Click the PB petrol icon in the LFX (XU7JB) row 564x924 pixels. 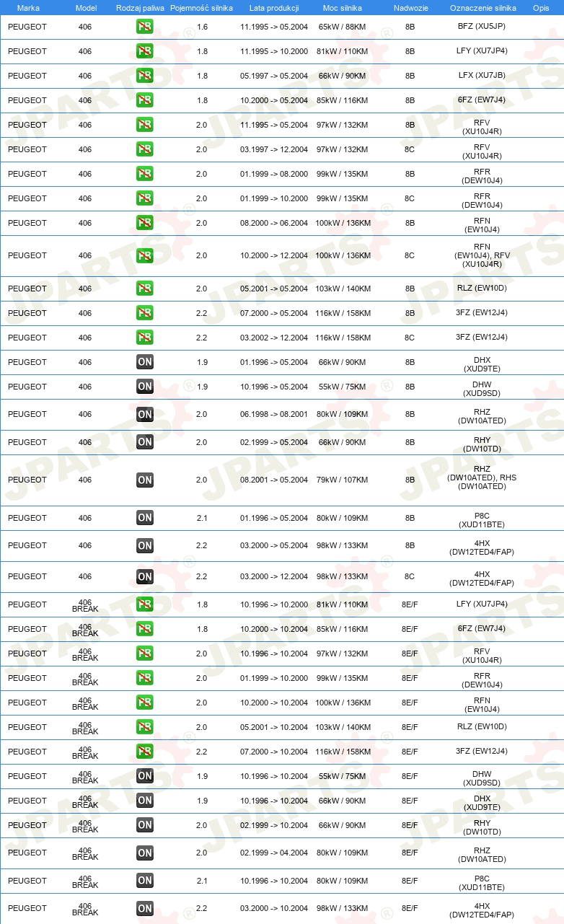coord(145,76)
